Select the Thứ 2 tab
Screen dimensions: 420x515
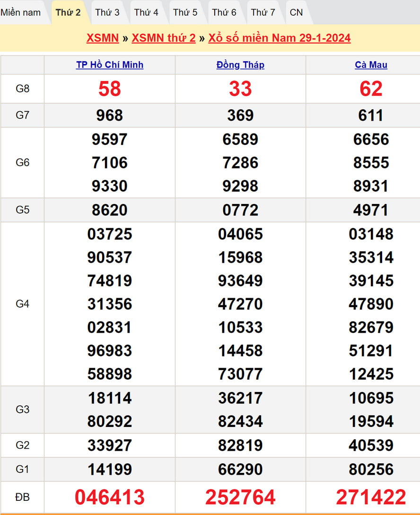68,12
